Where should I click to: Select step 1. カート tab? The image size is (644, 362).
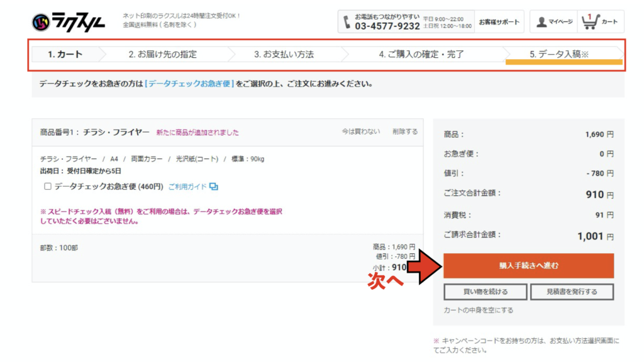point(65,55)
